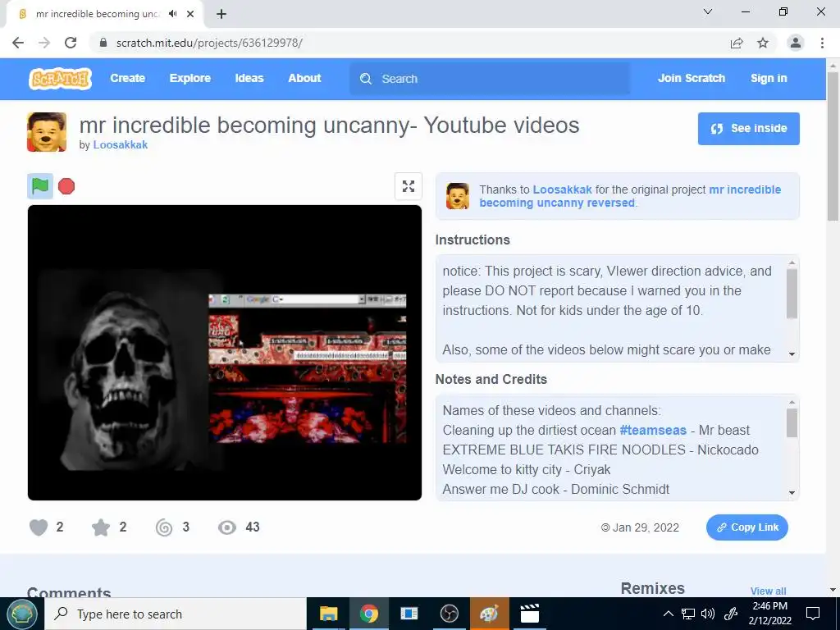
Task: Switch to Chrome in the taskbar
Action: [368, 614]
